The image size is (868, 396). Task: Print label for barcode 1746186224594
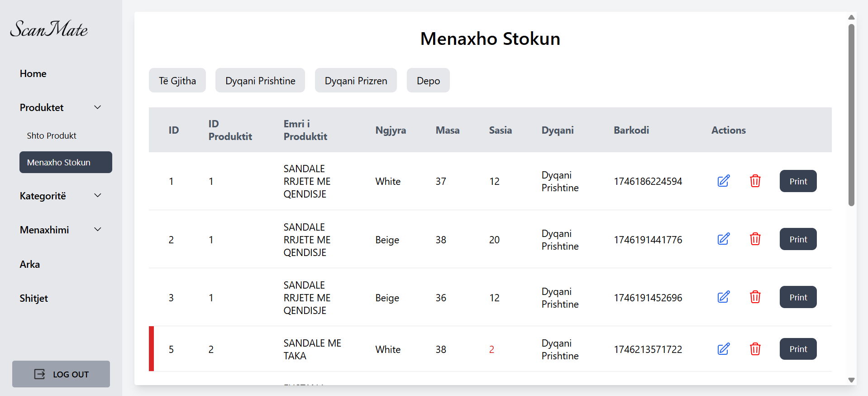tap(798, 181)
